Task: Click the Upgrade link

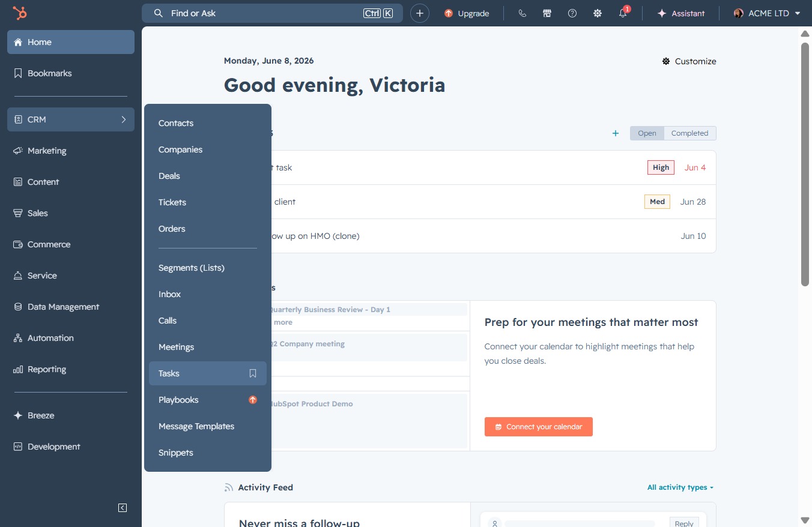Action: point(467,13)
